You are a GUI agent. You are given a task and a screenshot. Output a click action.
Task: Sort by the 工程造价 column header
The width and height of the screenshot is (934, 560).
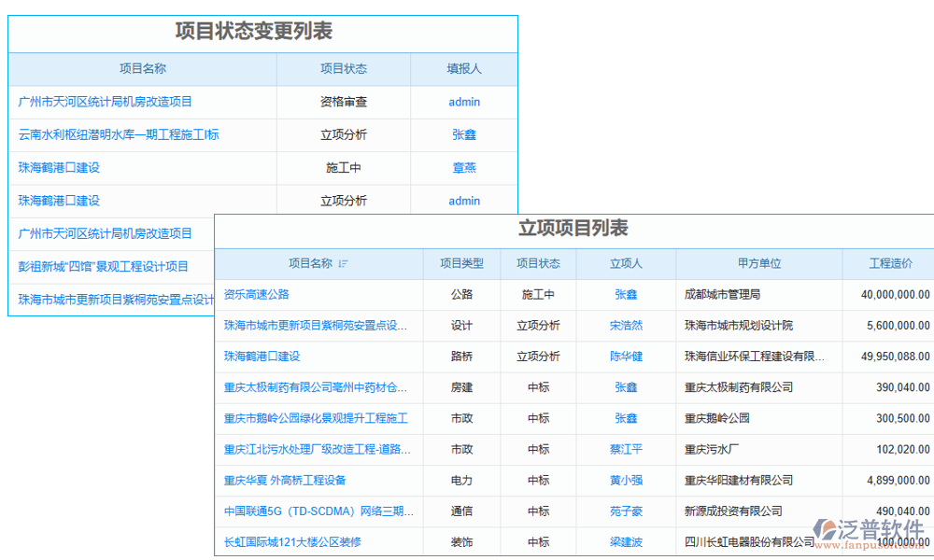point(887,263)
